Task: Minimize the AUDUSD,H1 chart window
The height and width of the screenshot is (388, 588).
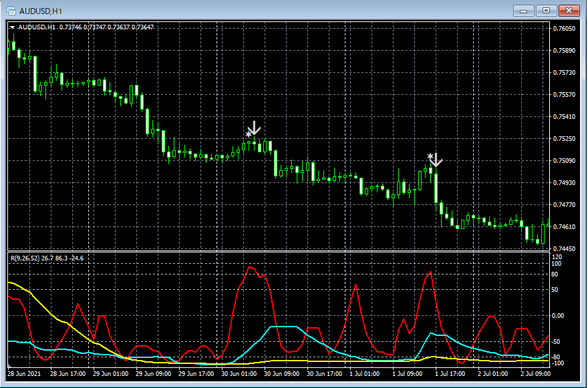Action: [x=523, y=11]
